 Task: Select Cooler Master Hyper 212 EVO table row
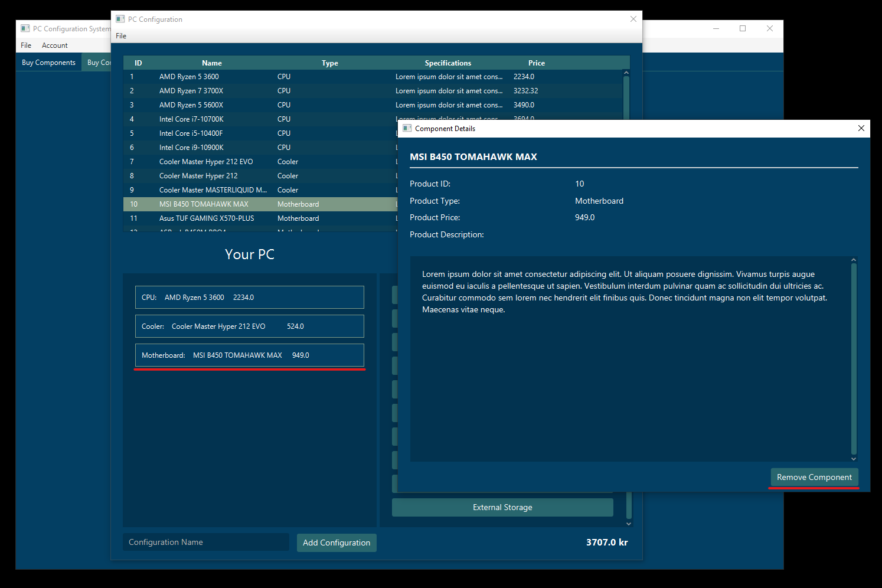pos(260,162)
